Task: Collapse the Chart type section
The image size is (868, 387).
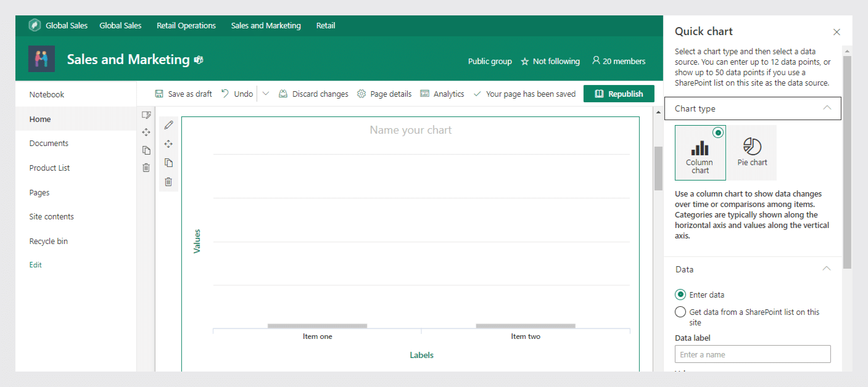Action: click(827, 107)
